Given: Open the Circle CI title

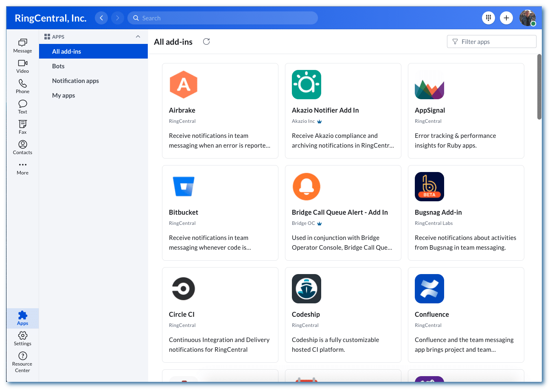Looking at the screenshot, I should [x=182, y=314].
